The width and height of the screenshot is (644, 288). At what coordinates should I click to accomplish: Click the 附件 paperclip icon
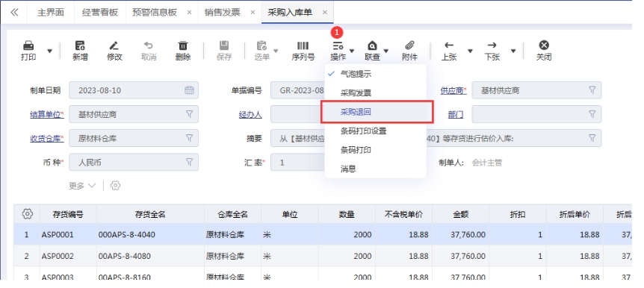coord(409,46)
